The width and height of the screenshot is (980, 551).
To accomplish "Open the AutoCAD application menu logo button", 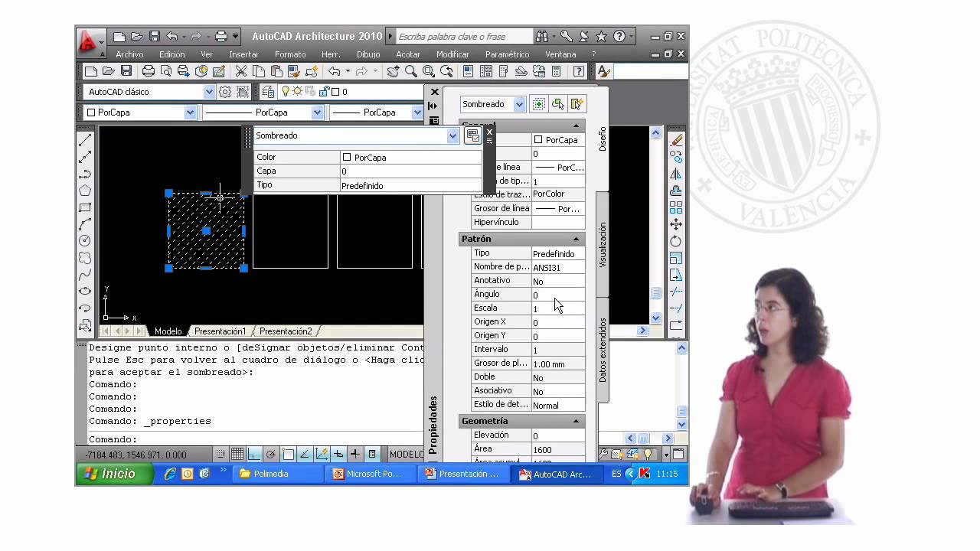I will click(x=90, y=41).
